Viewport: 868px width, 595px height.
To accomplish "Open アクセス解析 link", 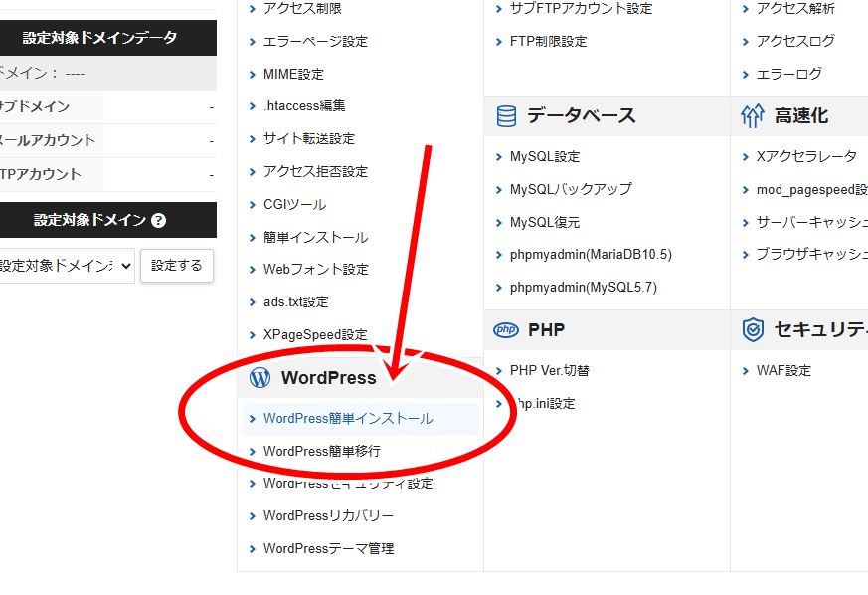I will coord(795,8).
